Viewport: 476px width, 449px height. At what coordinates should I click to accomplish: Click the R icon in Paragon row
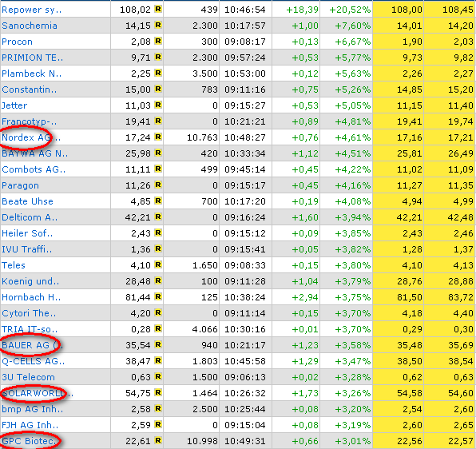point(158,185)
